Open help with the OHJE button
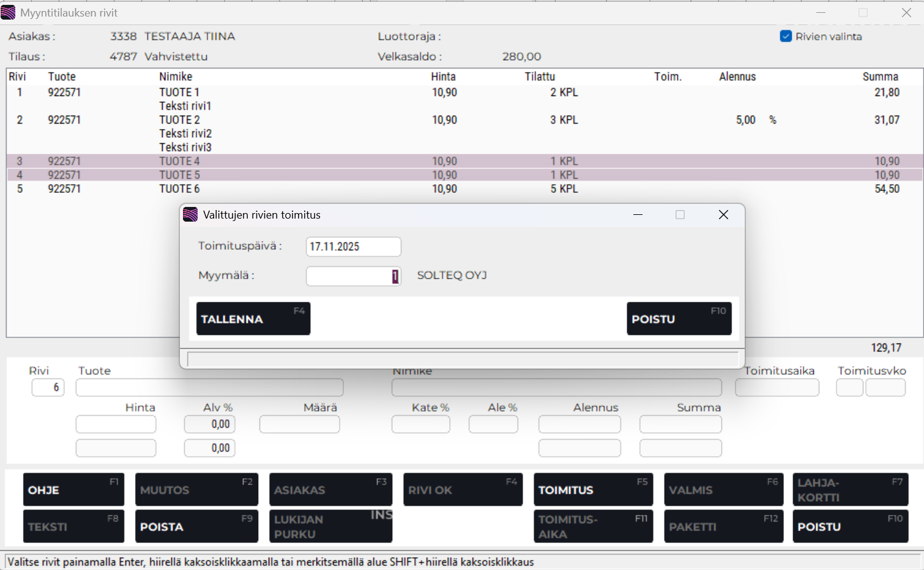 tap(73, 490)
